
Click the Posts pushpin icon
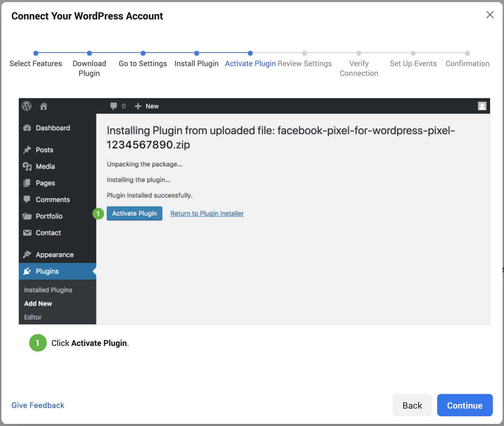tap(27, 150)
